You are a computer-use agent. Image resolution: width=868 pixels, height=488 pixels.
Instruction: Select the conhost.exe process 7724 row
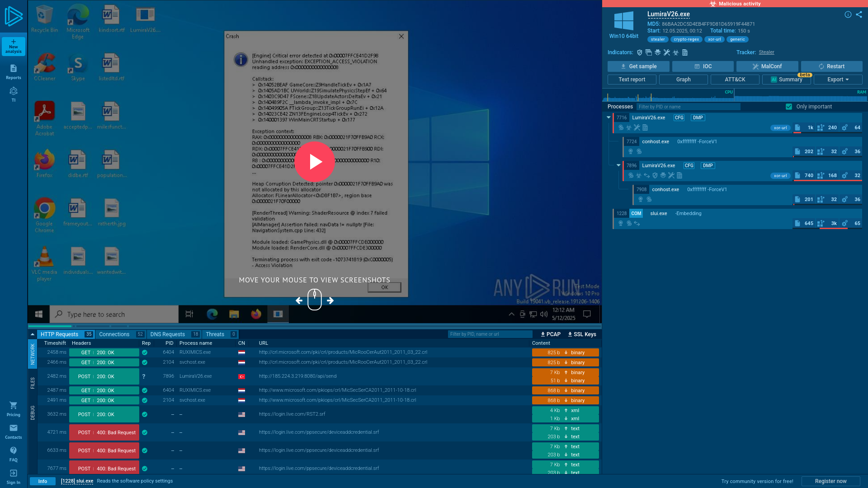pyautogui.click(x=743, y=146)
